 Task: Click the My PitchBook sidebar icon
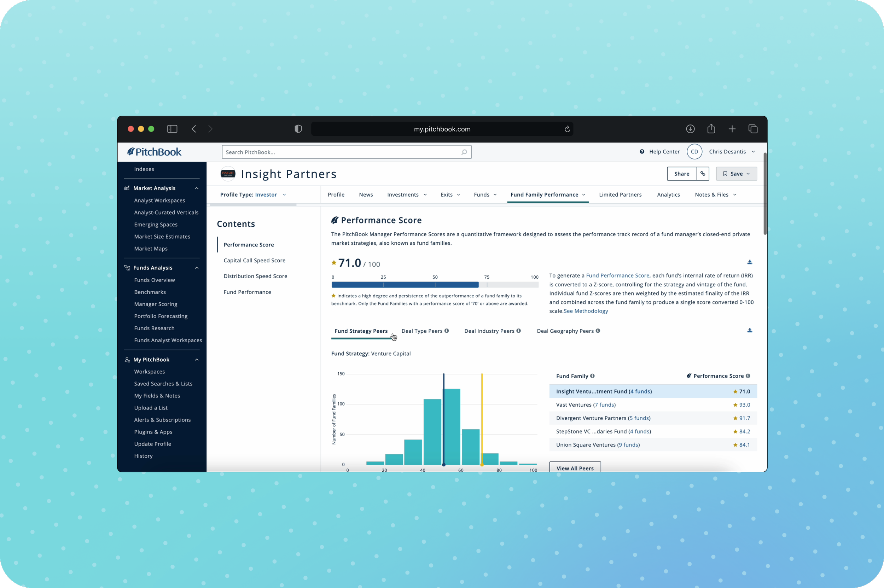(127, 360)
